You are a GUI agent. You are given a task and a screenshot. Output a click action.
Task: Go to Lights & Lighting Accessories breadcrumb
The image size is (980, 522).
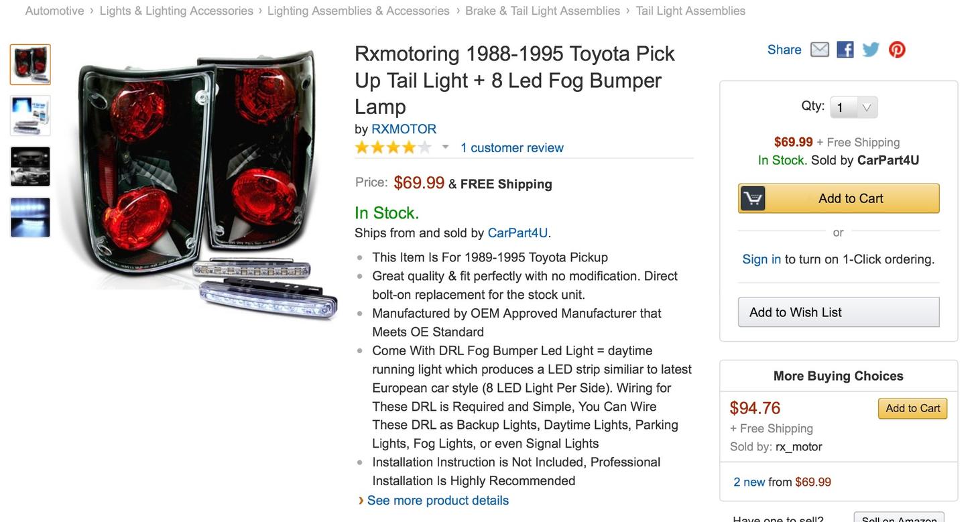(x=176, y=11)
